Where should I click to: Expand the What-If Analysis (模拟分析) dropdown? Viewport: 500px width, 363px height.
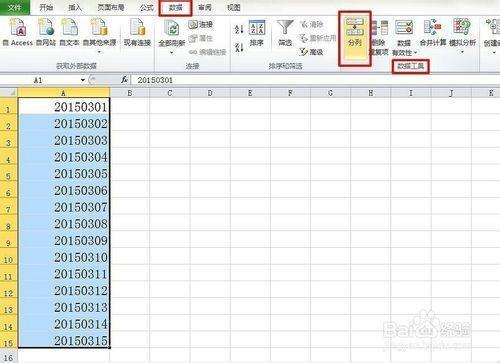[x=462, y=52]
